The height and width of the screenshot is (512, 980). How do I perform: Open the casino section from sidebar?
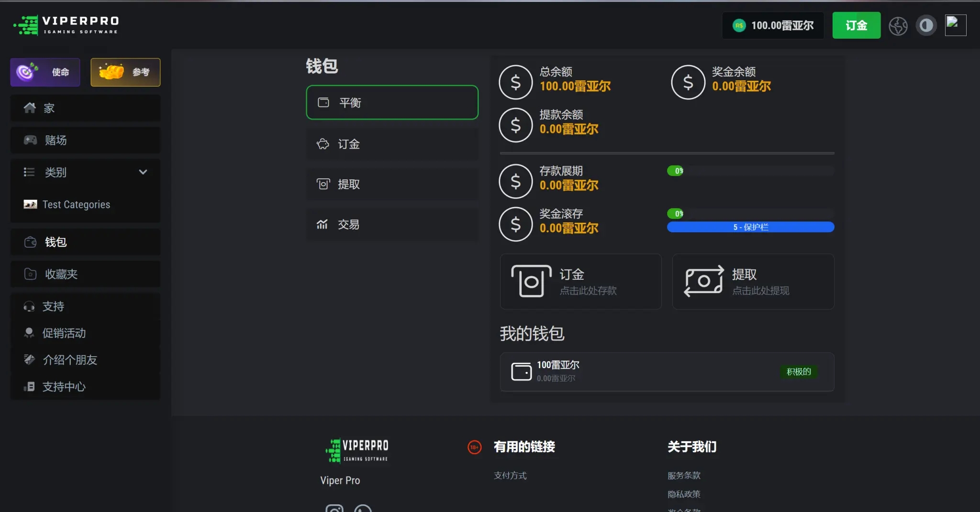[85, 140]
